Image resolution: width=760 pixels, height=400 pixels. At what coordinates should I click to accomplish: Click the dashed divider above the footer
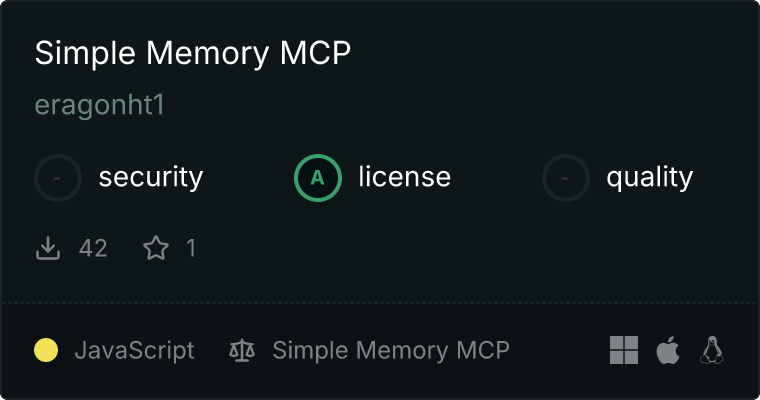coord(380,304)
